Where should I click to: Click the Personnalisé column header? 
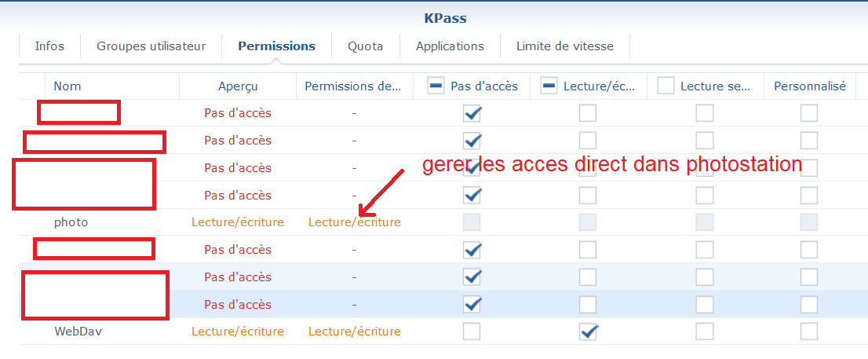click(809, 86)
